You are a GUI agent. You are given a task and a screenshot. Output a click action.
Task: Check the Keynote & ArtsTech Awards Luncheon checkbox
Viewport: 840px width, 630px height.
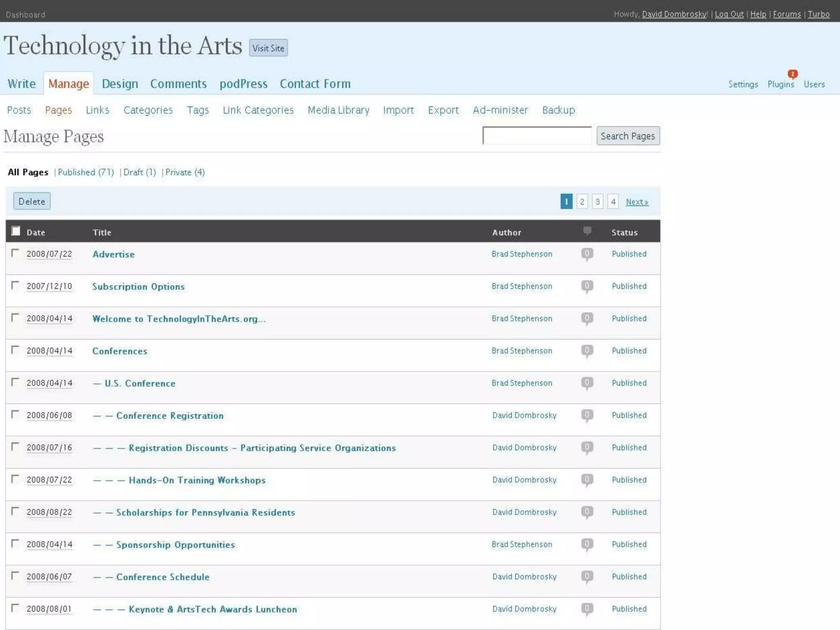(x=15, y=608)
